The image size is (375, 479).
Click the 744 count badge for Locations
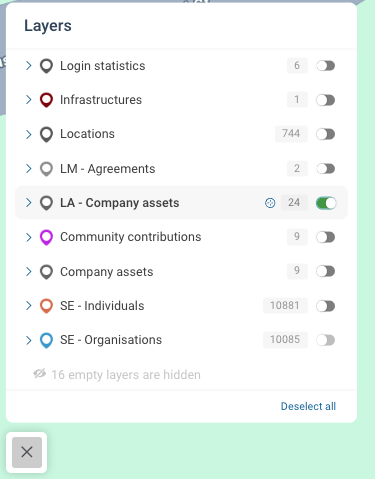[291, 134]
